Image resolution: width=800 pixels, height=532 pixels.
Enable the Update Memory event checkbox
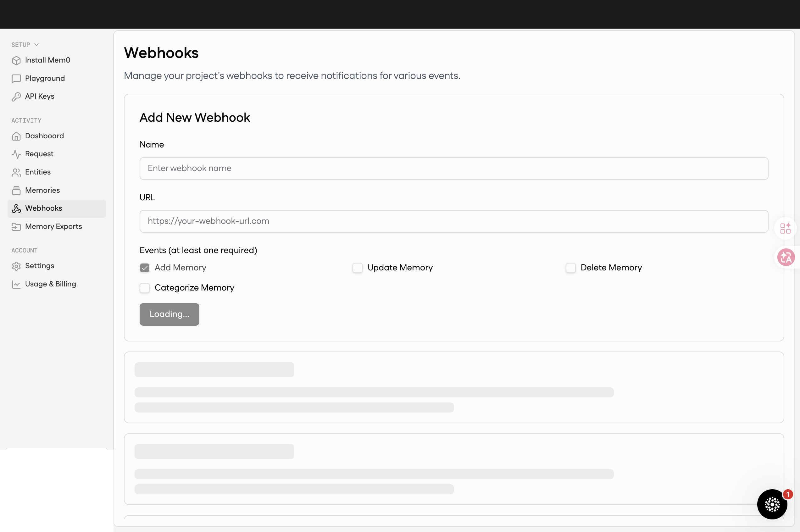click(358, 268)
